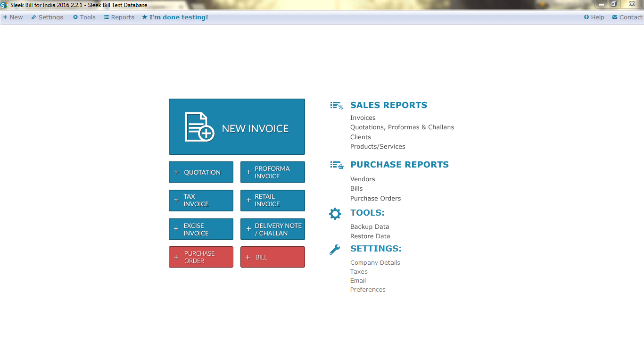Click the Purchase Reports basket icon
Viewport: 644px width, 361px height.
337,165
